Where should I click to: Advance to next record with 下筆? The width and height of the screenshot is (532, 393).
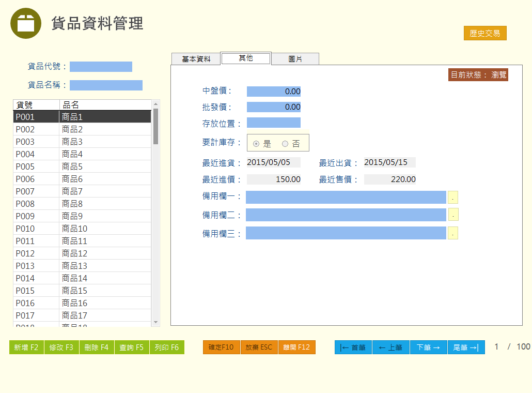[429, 347]
